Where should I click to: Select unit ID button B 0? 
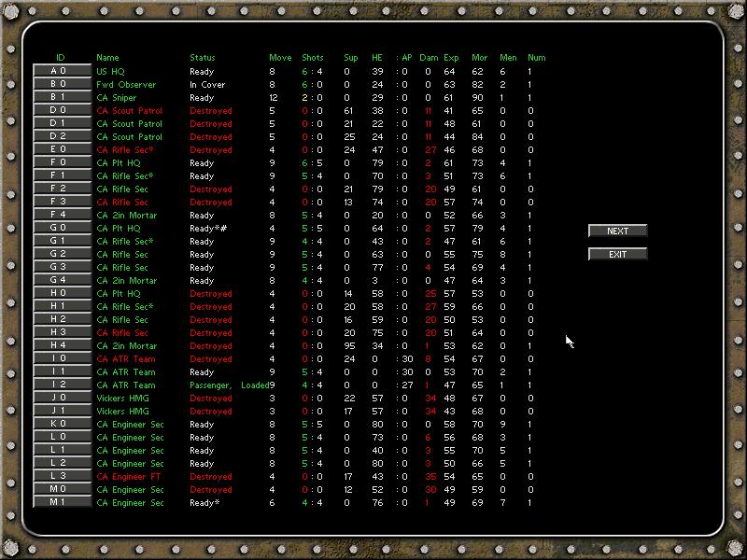tap(62, 84)
